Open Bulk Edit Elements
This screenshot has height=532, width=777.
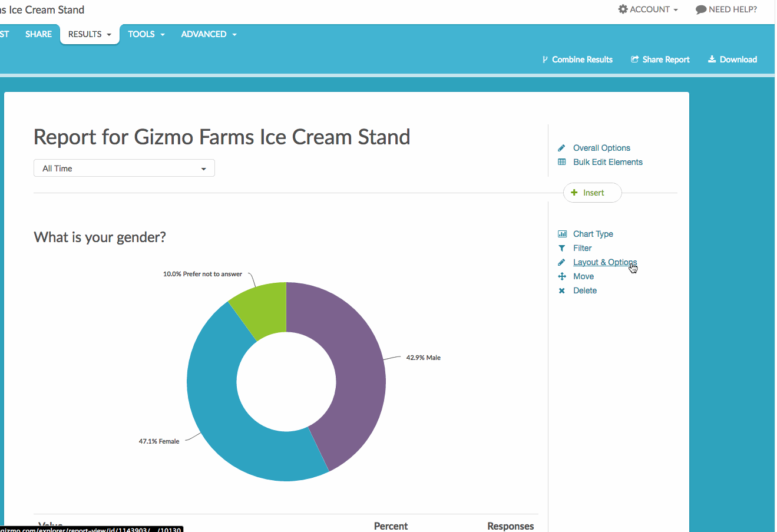coord(608,162)
